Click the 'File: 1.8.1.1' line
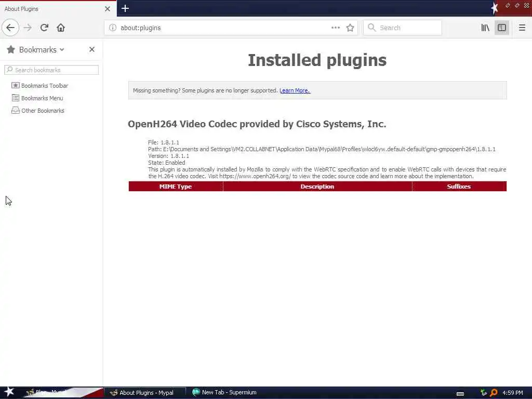 tap(164, 142)
